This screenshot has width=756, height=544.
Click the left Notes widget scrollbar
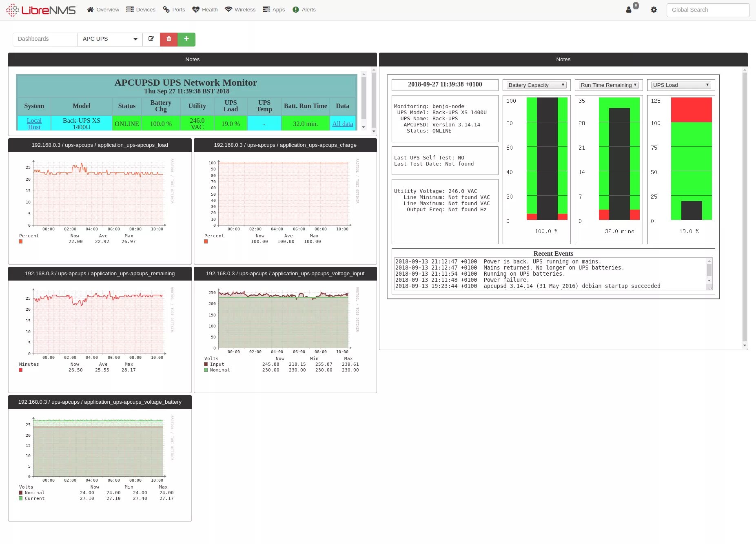pos(374,101)
